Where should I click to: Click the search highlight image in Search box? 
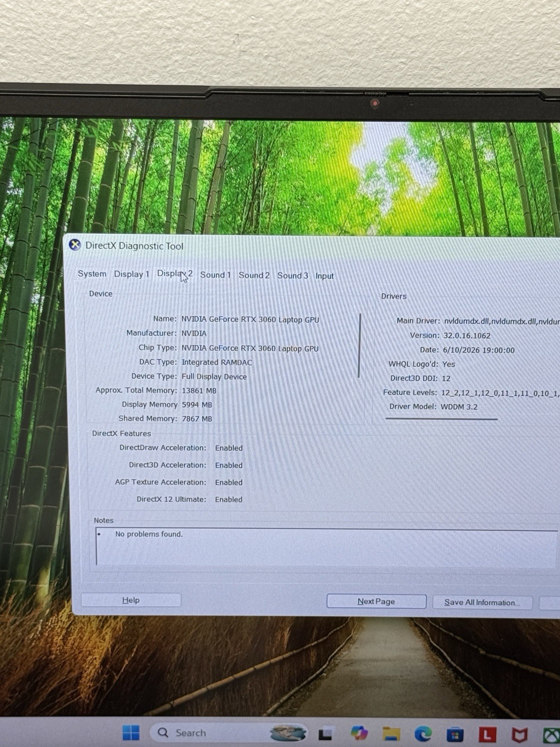pyautogui.click(x=288, y=733)
